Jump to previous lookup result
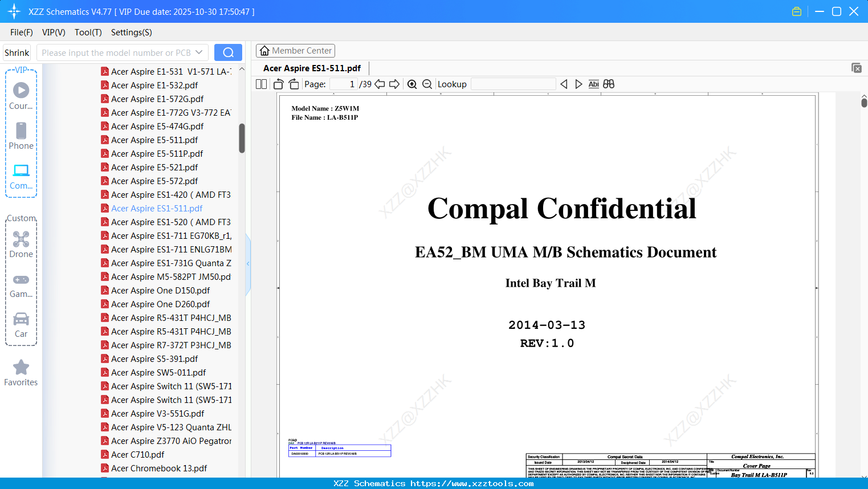 (564, 84)
